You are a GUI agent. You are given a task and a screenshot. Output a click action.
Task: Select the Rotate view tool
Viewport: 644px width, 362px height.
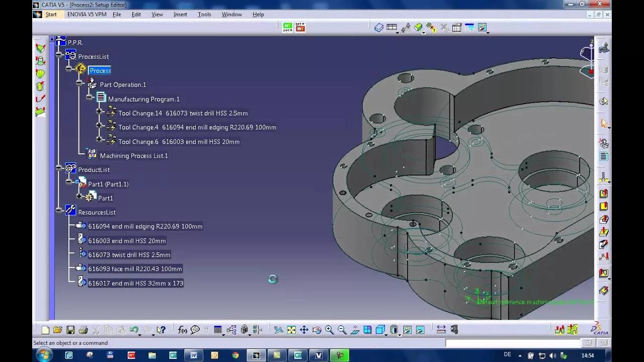[x=316, y=330]
